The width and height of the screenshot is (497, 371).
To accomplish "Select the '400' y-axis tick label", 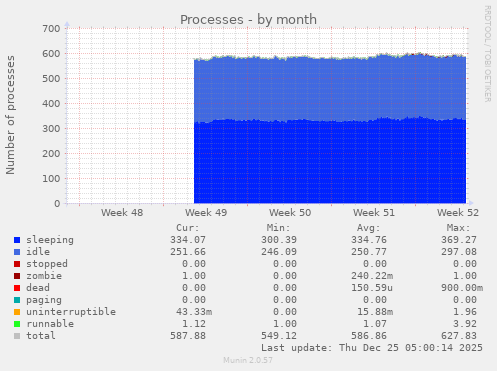I will (51, 104).
